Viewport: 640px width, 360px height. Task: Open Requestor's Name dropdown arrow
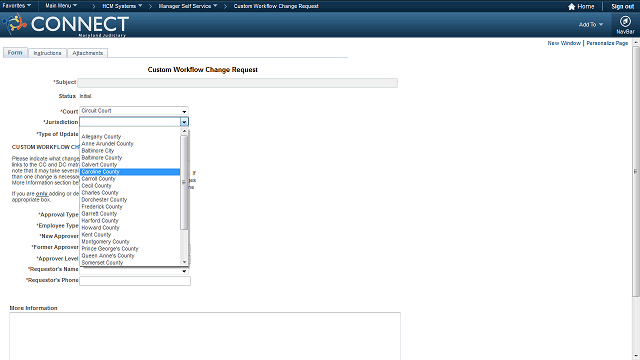pyautogui.click(x=184, y=271)
